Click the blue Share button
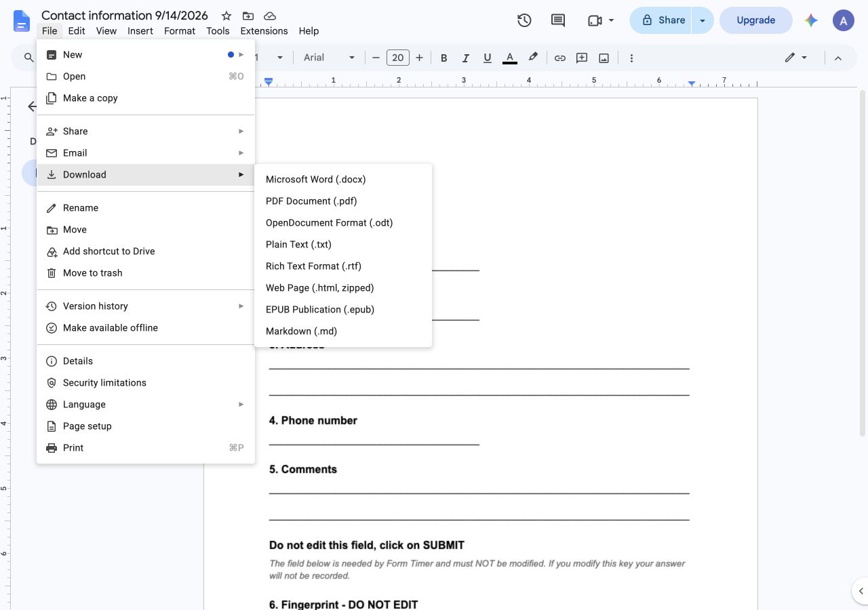868x610 pixels. click(661, 20)
